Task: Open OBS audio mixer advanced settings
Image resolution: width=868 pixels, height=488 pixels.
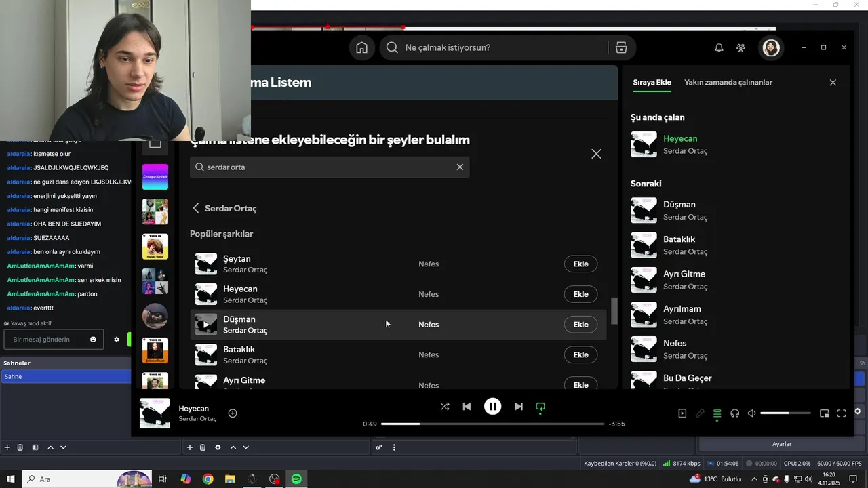Action: (379, 447)
